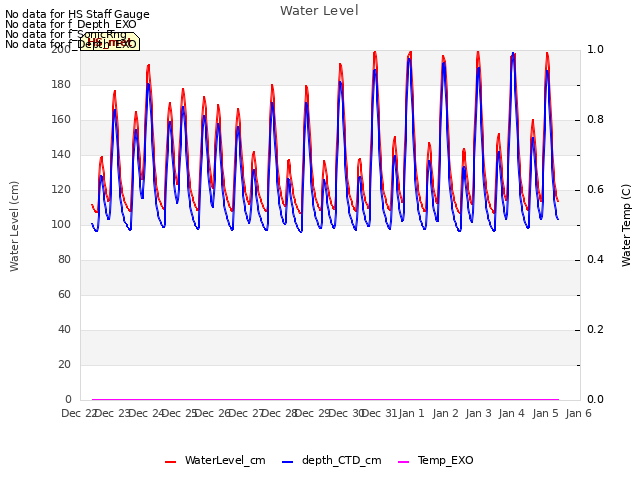Click the HS_met annotation box
This screenshot has width=640, height=480.
tap(110, 42)
